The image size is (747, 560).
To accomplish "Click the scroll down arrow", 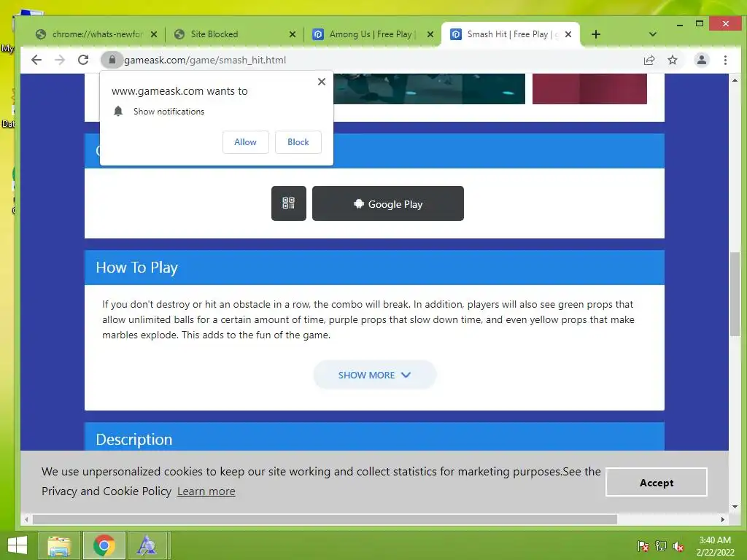I will (x=735, y=507).
